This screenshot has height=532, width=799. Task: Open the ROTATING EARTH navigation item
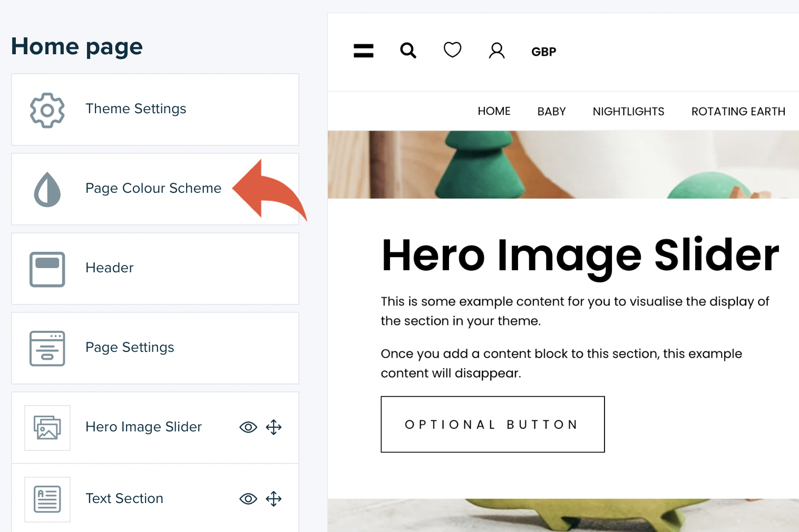(x=738, y=111)
